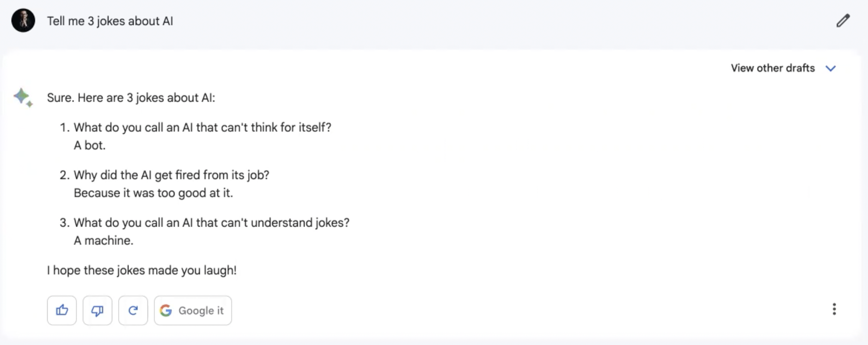Click the prompt text "Tell me 3 jokes about AI"

[x=110, y=21]
